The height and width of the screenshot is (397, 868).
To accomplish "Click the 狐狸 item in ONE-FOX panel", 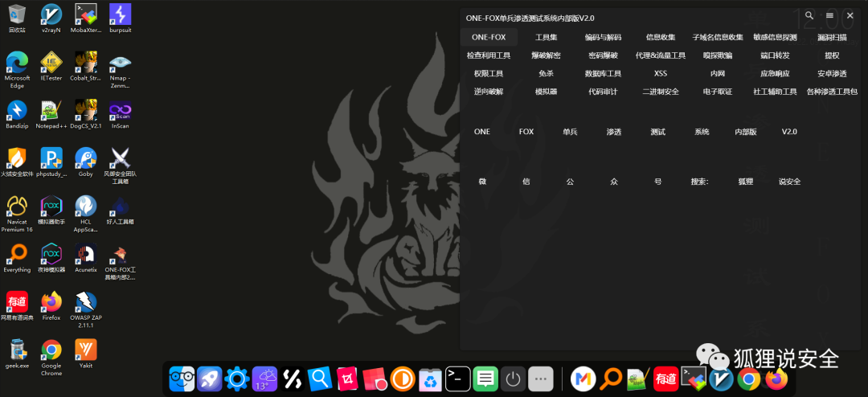I will pos(746,182).
